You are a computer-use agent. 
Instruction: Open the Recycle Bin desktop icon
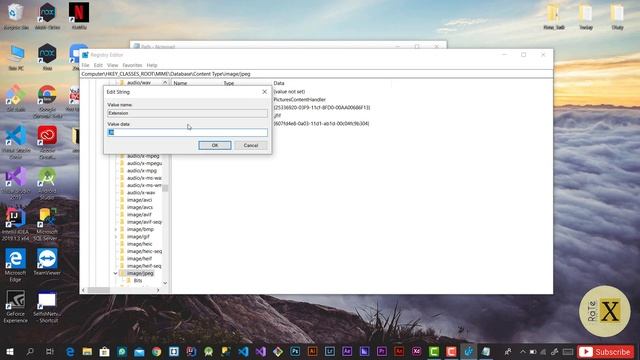tap(16, 16)
